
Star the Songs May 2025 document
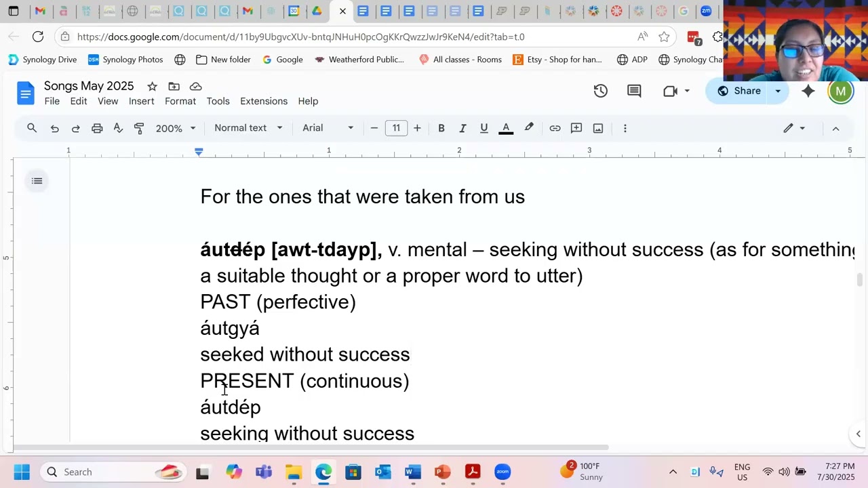click(x=152, y=86)
